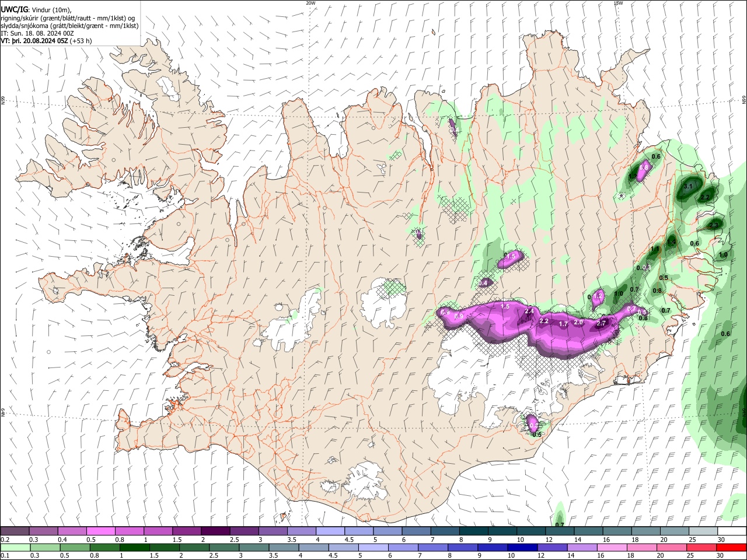Viewport: 747px width, 560px height.
Task: Click the 'slydda/snjókoma' legend description line
Action: coord(69,26)
